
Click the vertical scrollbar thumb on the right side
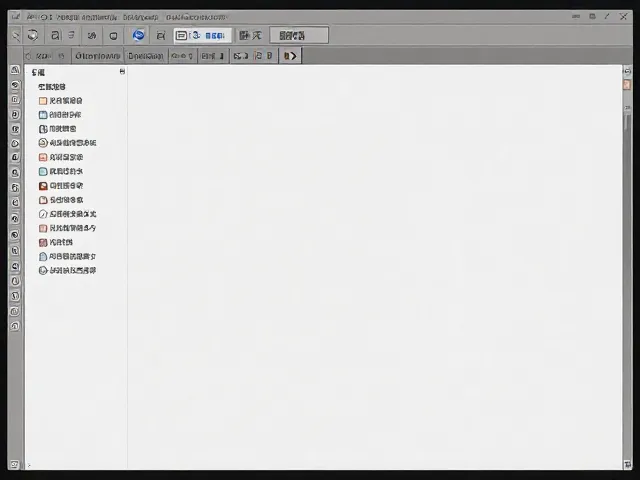click(x=627, y=122)
